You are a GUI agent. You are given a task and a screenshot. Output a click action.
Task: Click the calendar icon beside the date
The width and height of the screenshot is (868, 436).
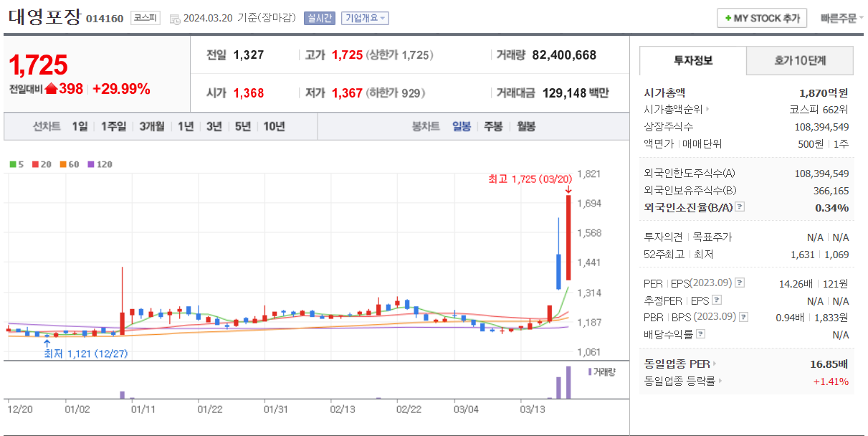coord(175,19)
